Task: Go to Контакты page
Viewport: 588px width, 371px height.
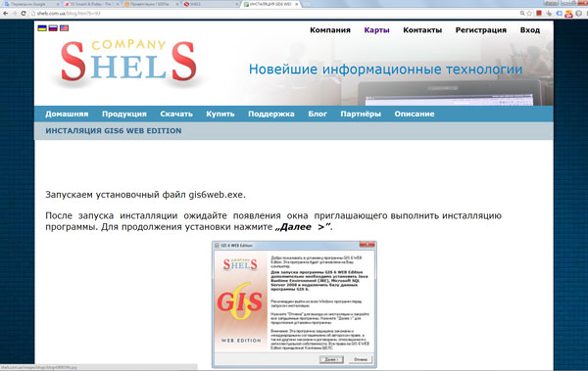Action: point(422,30)
